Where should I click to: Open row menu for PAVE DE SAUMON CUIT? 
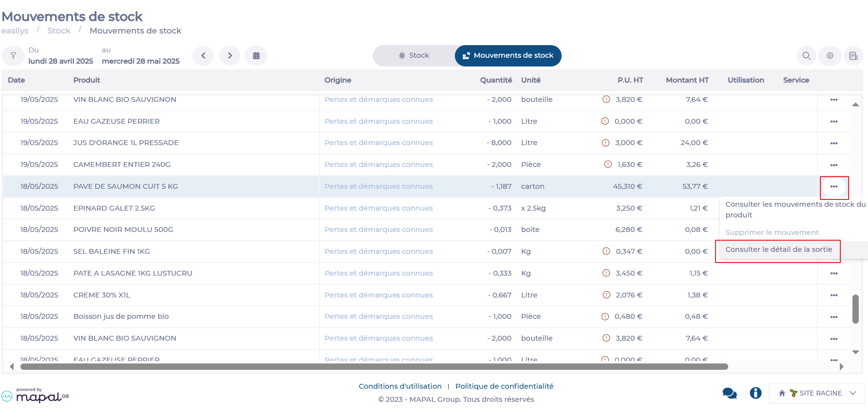[834, 187]
